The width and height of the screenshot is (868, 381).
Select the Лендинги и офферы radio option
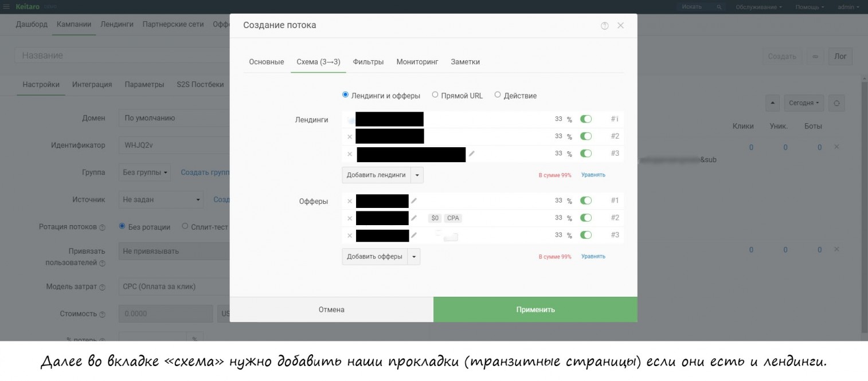pyautogui.click(x=345, y=95)
